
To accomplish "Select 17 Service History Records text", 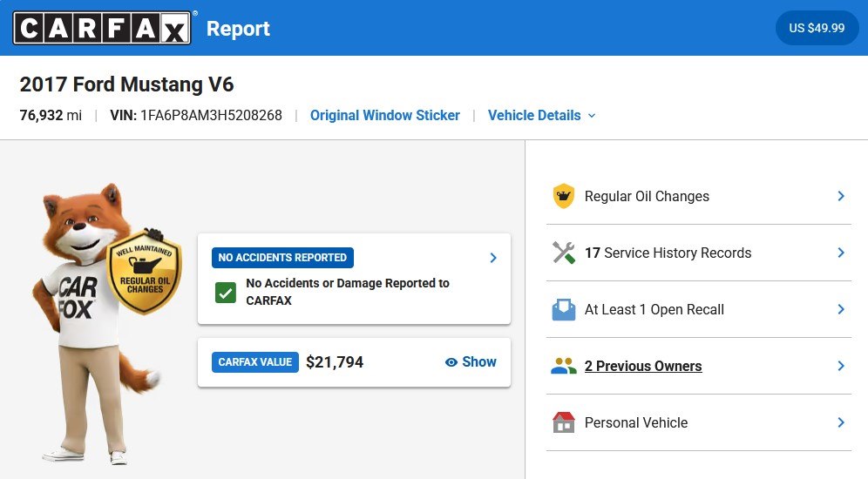I will [x=668, y=253].
